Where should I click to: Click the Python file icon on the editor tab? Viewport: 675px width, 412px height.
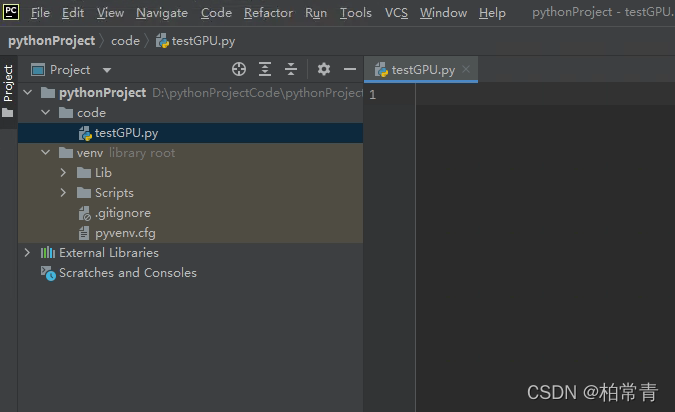[381, 70]
